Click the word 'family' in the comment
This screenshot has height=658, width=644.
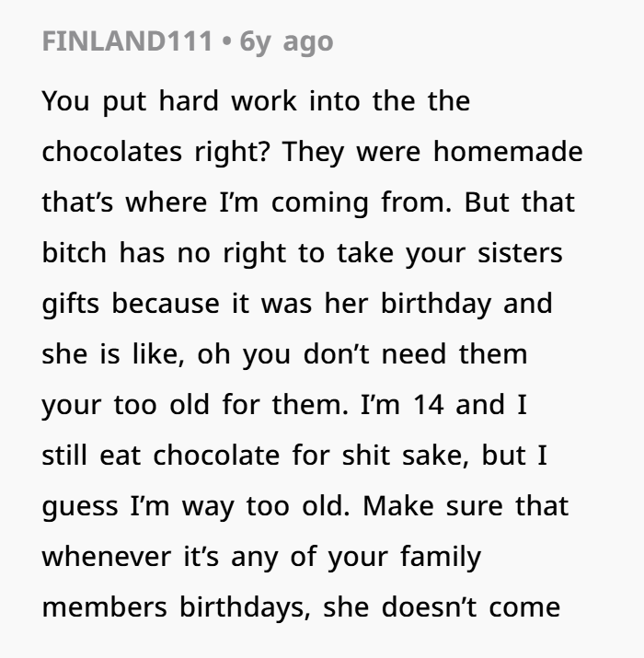tap(441, 558)
